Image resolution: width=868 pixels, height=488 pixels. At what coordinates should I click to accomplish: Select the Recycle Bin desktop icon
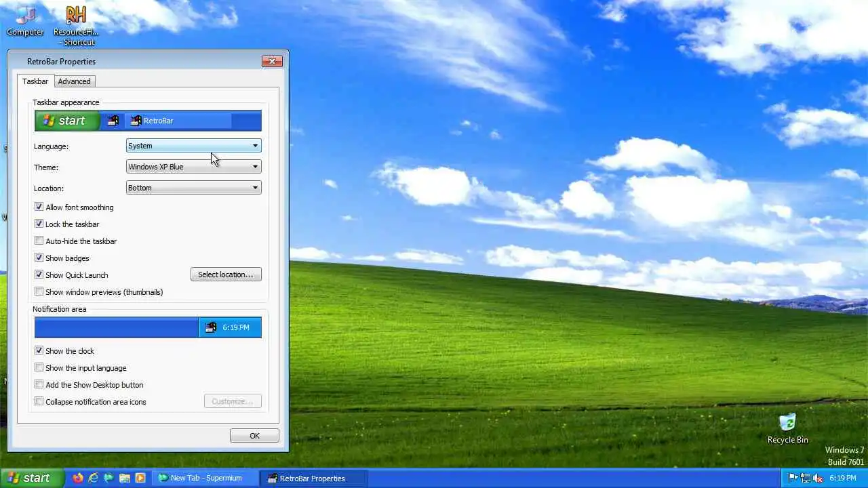(x=787, y=428)
